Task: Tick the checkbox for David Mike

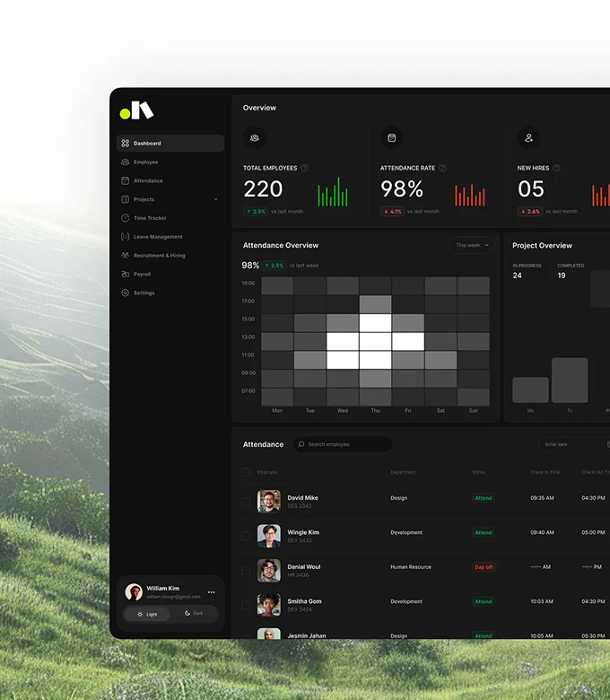Action: pos(246,502)
